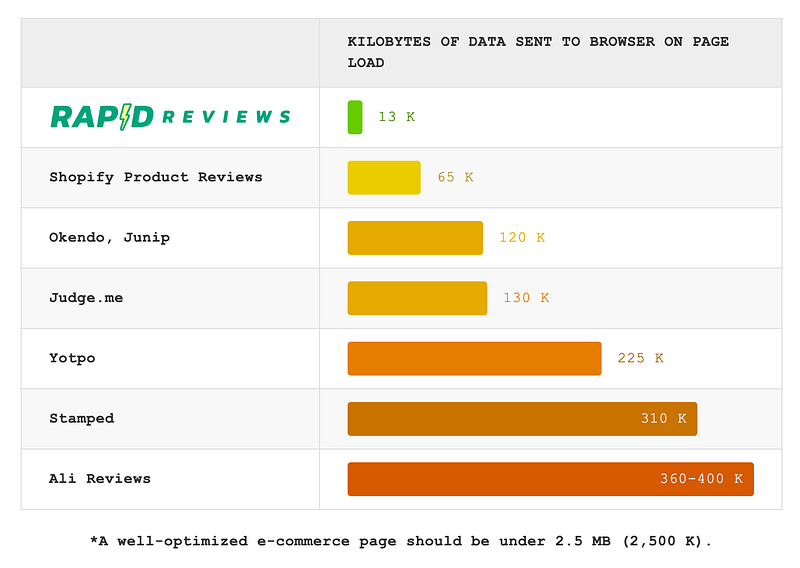Select the green 13 K bar
The height and width of the screenshot is (568, 800).
coord(355,117)
